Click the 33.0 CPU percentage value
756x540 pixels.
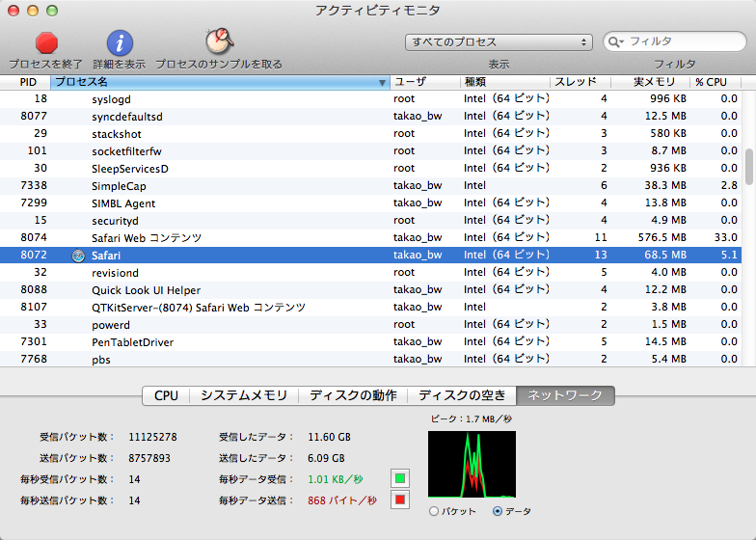tap(725, 237)
